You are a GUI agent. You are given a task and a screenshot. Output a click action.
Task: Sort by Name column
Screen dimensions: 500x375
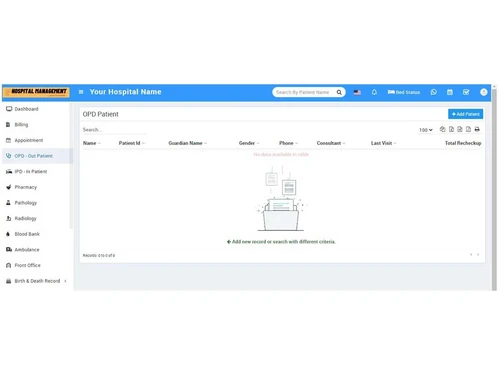point(92,143)
